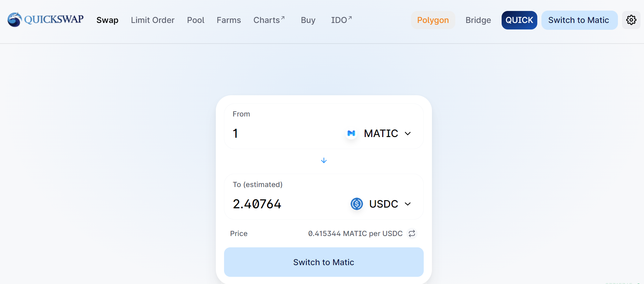
Task: Select the Buy menu item
Action: (308, 20)
